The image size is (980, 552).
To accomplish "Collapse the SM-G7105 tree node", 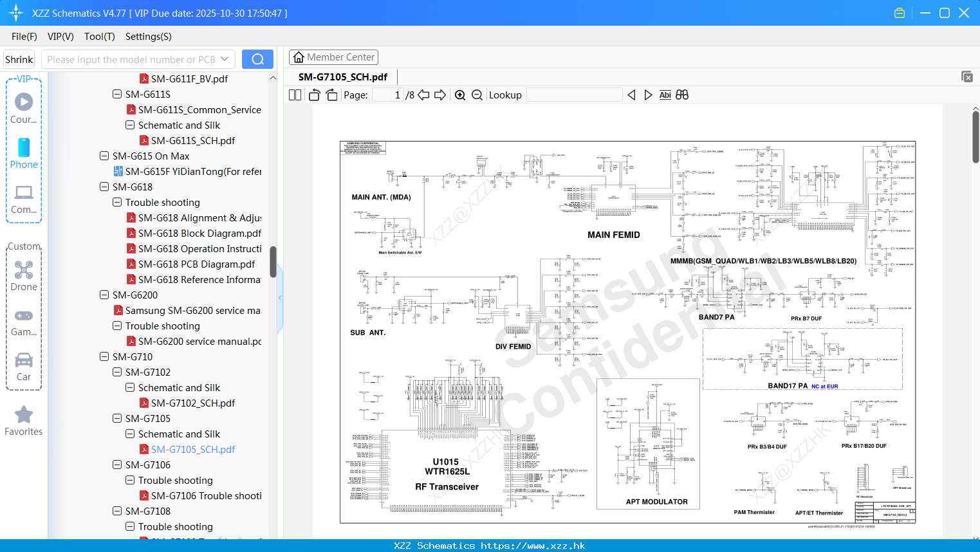I will [x=117, y=418].
